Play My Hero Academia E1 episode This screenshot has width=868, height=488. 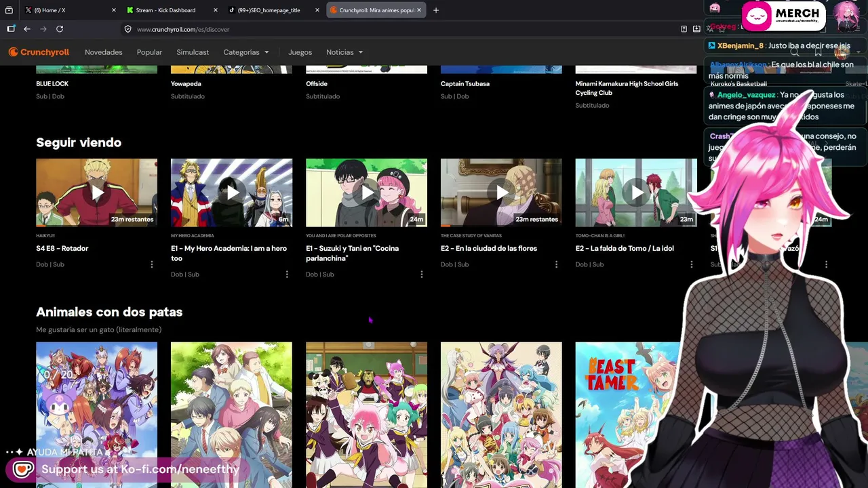(231, 192)
